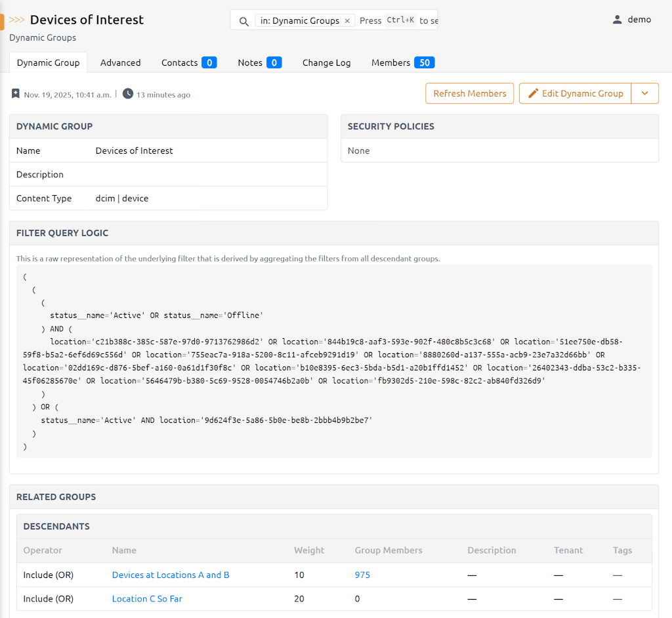Switch to the Advanced tab
The height and width of the screenshot is (618, 672).
tap(120, 63)
